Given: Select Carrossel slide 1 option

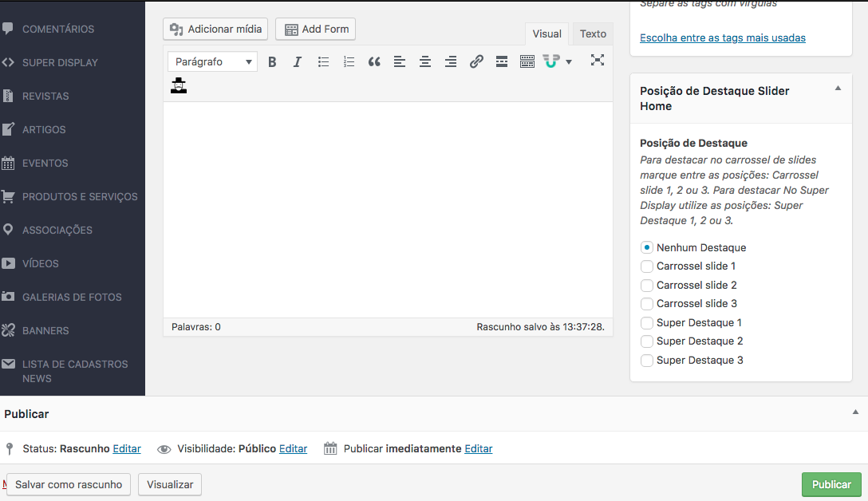Looking at the screenshot, I should [646, 266].
